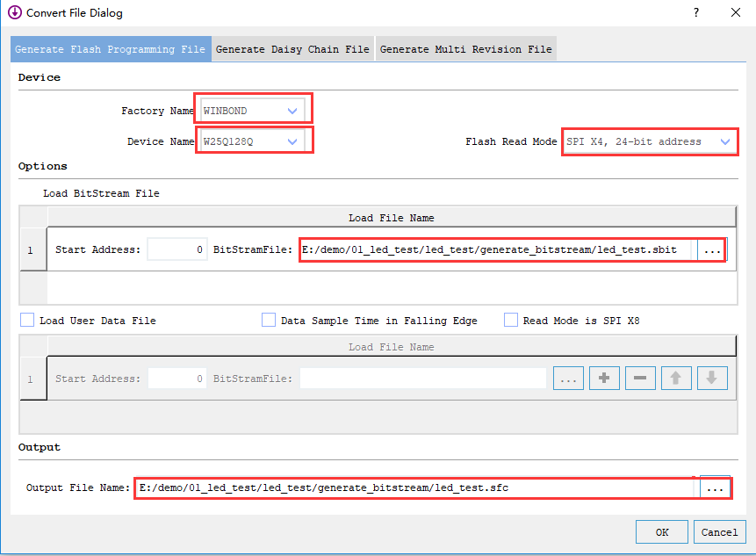Click the add row plus icon
Viewport: 756px width, 556px height.
click(x=604, y=378)
